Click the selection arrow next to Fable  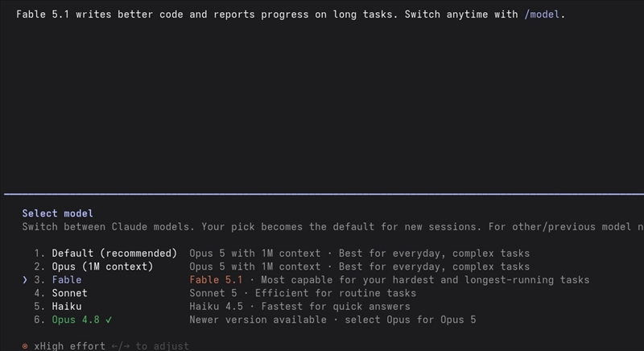[25, 280]
